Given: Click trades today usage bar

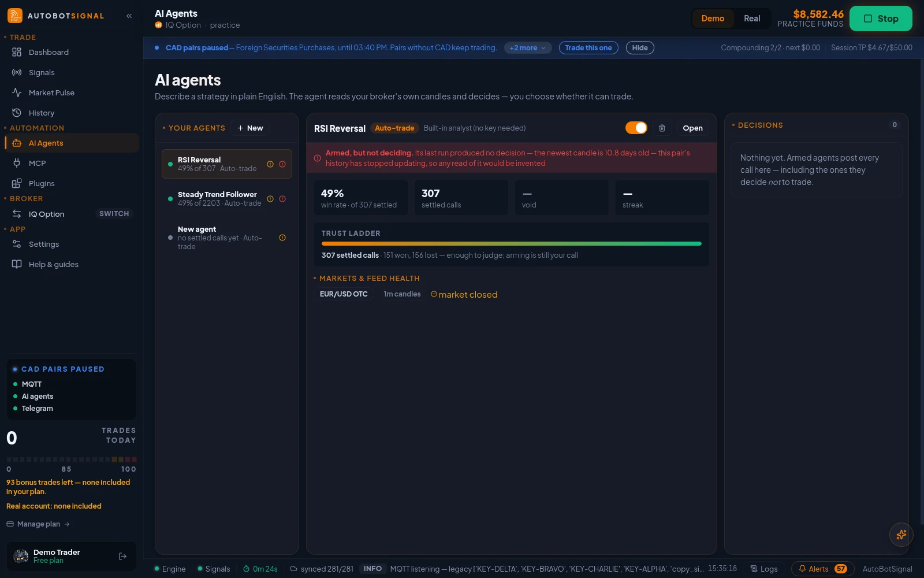Looking at the screenshot, I should click(72, 460).
